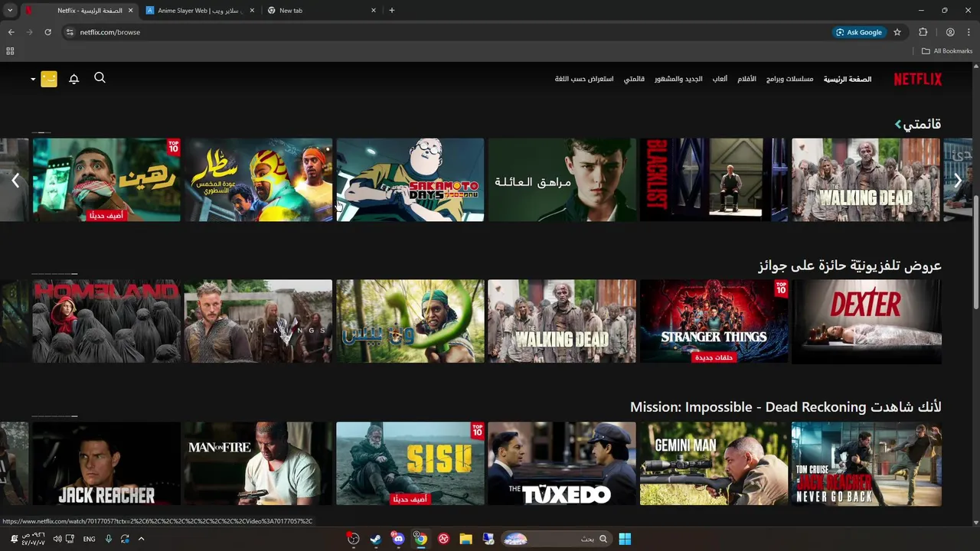
Task: Open the Vikings thumbnail
Action: tap(258, 321)
